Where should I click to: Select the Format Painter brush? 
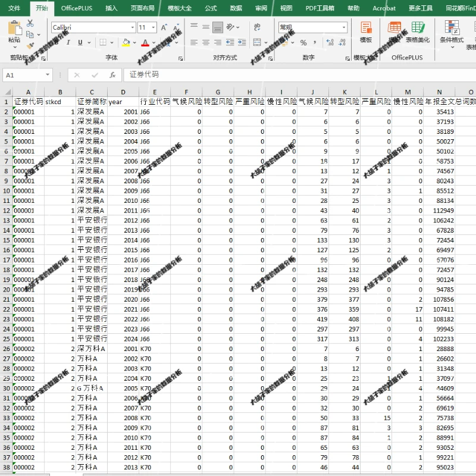click(x=30, y=46)
